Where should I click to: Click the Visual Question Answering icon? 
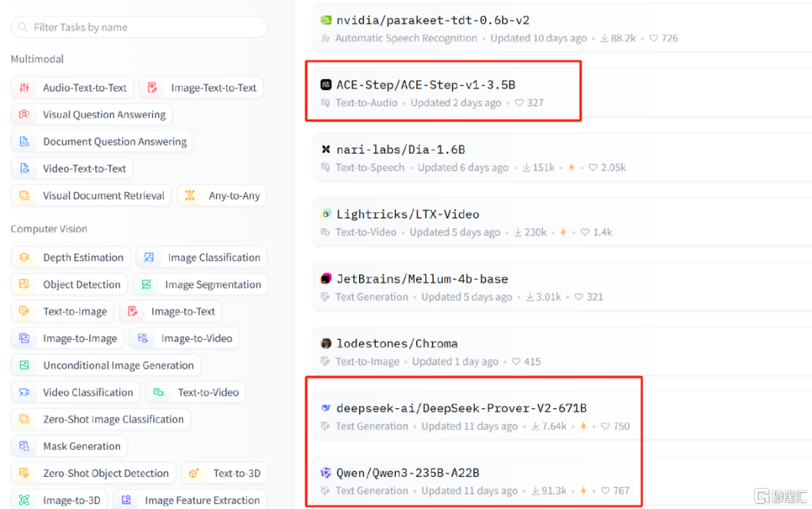coord(25,115)
